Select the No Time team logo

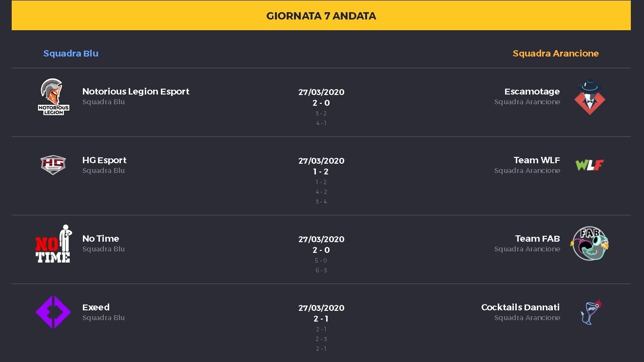tap(53, 244)
